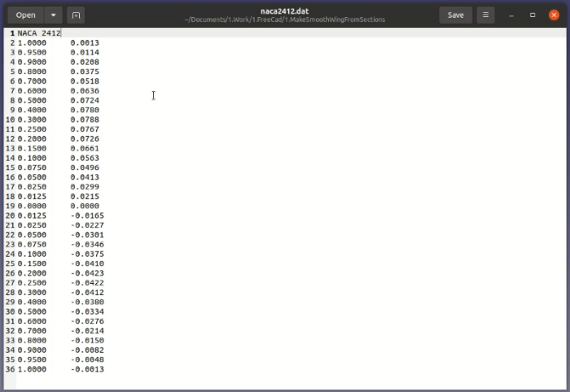Click x-coordinate 1.0000 on line 36

32,369
